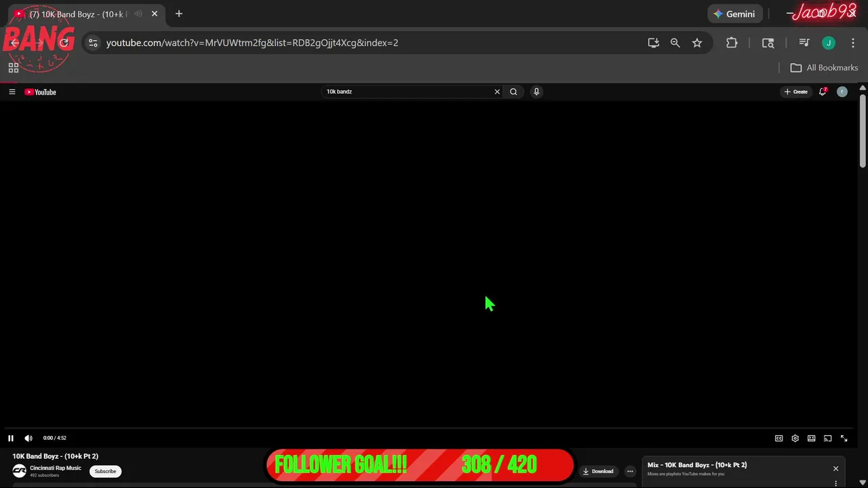Start voice search with microphone icon

536,91
